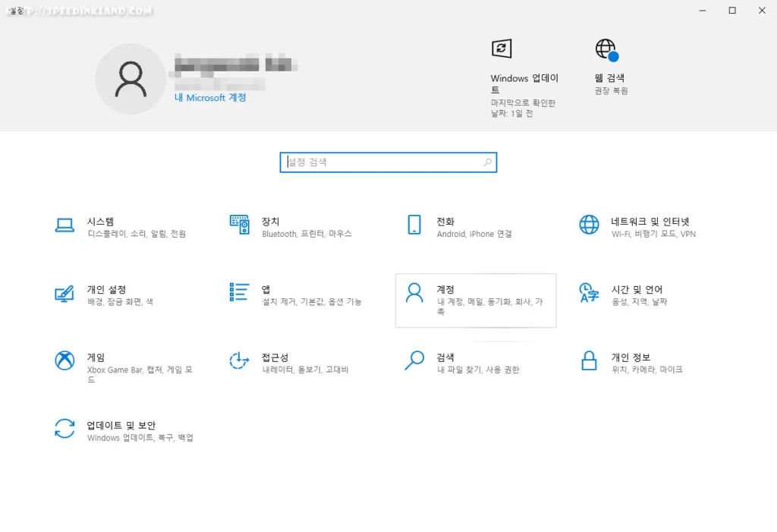Viewport: 777px width, 532px height.
Task: Click the 웹 검색 globe icon
Action: coord(606,50)
